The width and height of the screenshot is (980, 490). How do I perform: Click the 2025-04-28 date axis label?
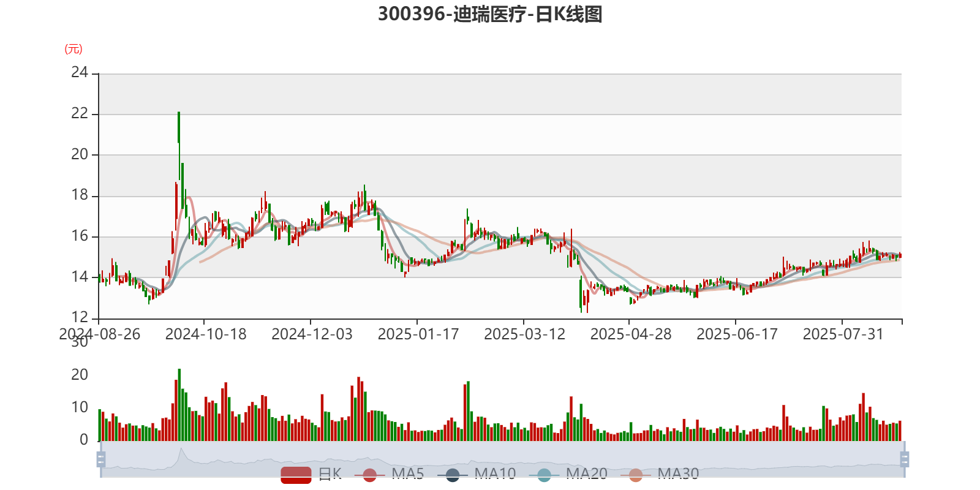(631, 334)
